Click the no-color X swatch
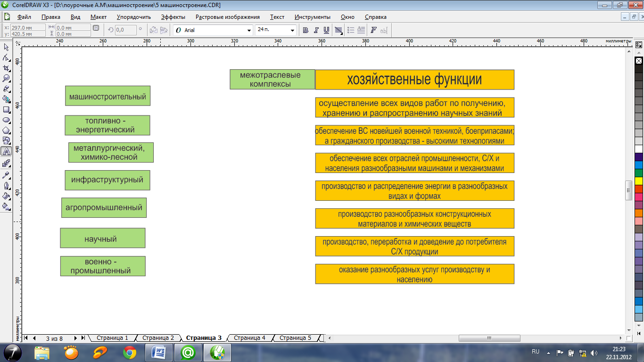This screenshot has width=644, height=362. 639,61
